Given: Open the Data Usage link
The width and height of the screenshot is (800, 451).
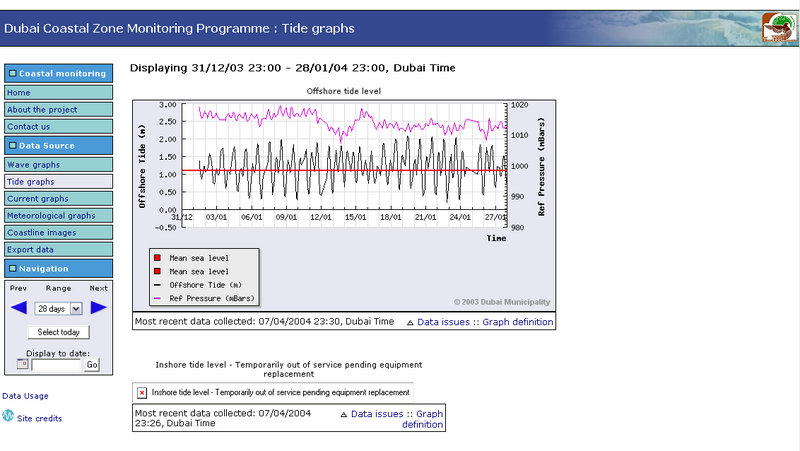Looking at the screenshot, I should [25, 396].
